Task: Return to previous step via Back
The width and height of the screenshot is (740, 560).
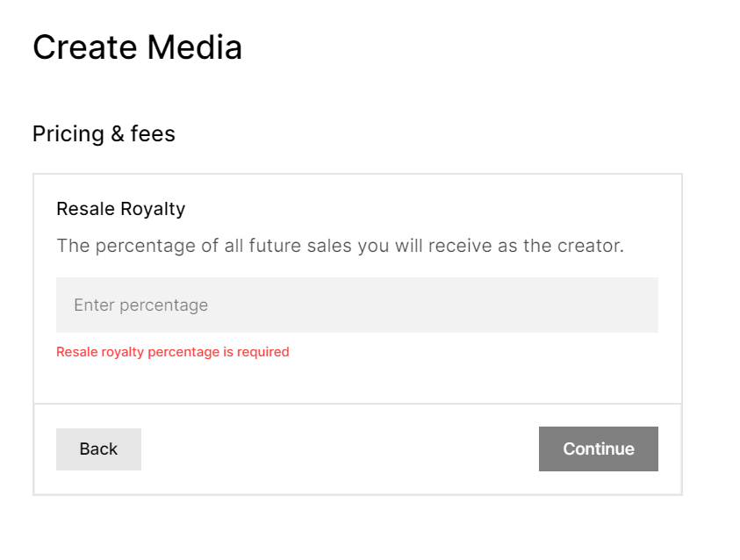Action: point(98,449)
